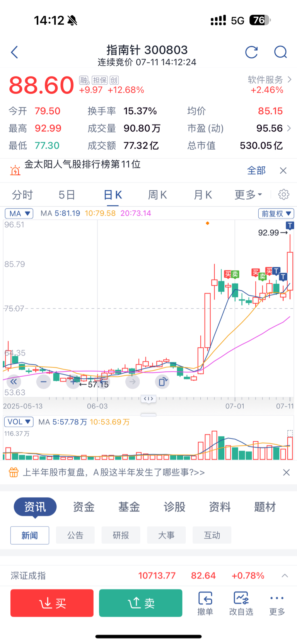Select the 公告 sub-filter

click(x=75, y=535)
